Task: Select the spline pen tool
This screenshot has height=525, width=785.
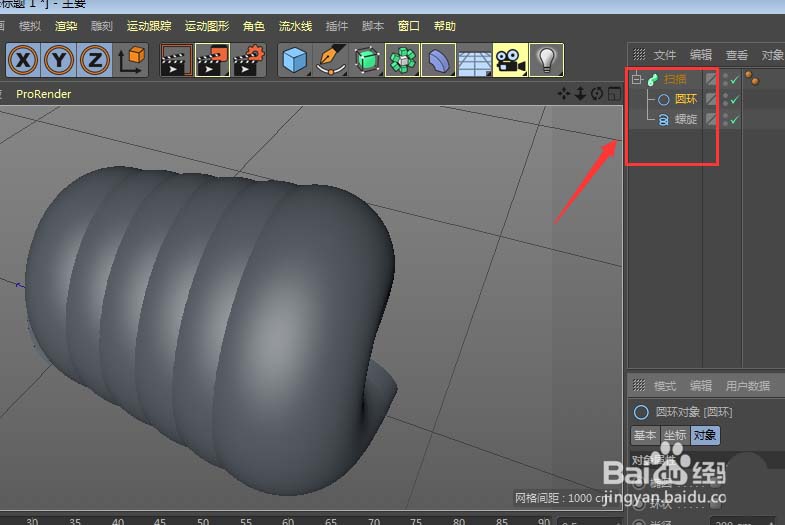Action: (x=330, y=61)
